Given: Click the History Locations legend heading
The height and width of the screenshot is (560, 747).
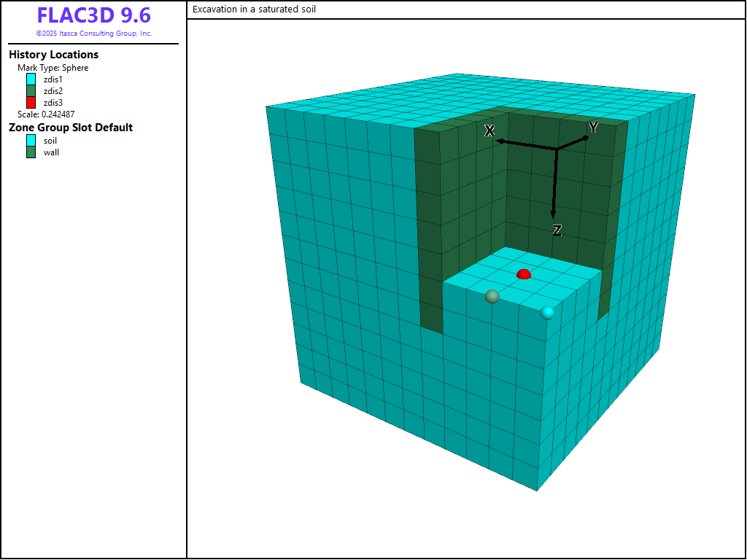Looking at the screenshot, I should pos(53,55).
